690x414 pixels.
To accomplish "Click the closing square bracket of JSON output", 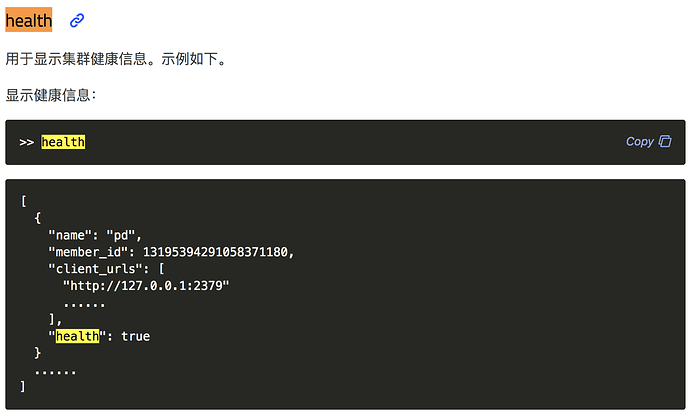I will pos(23,386).
